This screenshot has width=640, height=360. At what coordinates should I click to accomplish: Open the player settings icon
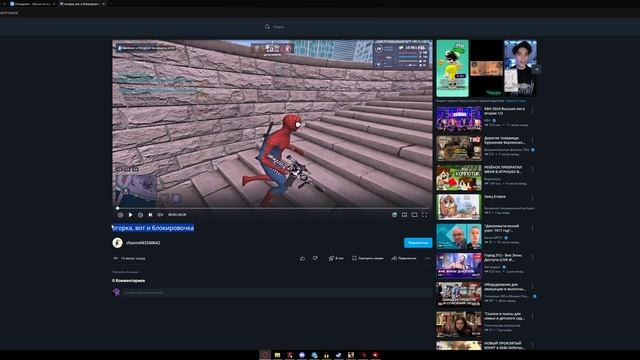(x=394, y=215)
